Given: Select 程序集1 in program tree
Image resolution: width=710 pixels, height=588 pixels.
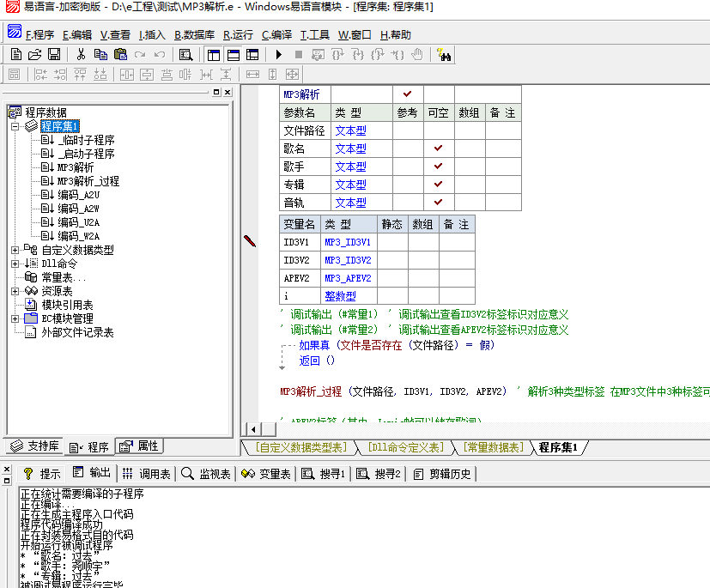Looking at the screenshot, I should [60, 126].
